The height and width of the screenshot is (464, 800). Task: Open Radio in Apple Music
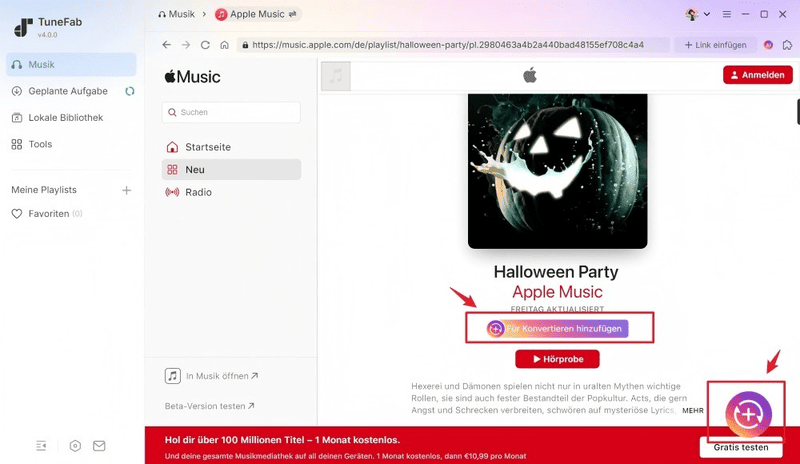click(231, 192)
